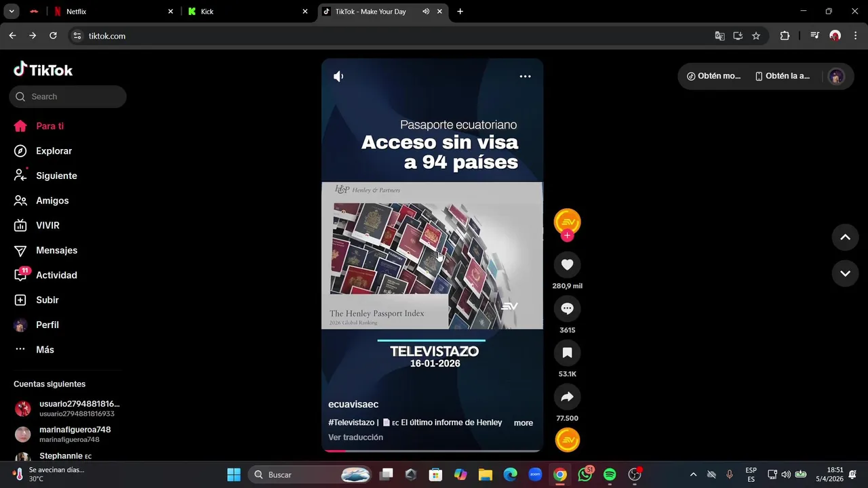Open the comments with 3615 count
868x488 pixels.
[x=568, y=308]
